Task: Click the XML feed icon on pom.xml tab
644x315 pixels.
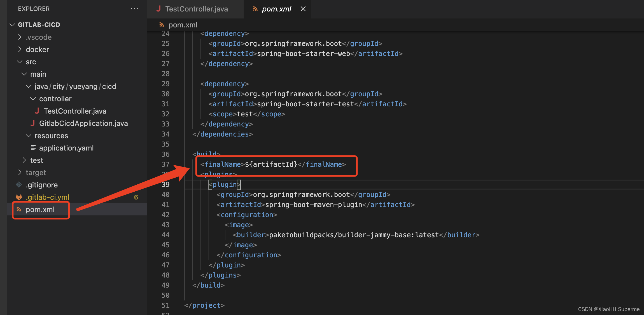Action: pyautogui.click(x=255, y=9)
